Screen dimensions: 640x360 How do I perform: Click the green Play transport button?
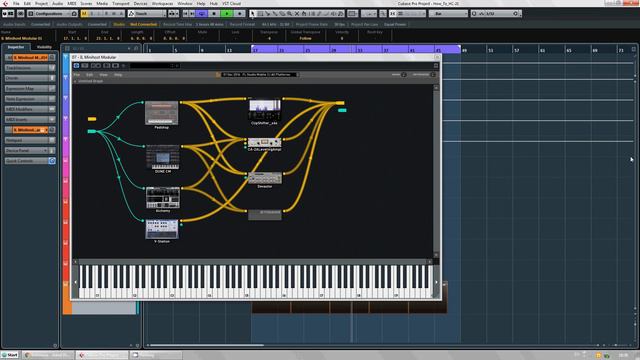227,13
